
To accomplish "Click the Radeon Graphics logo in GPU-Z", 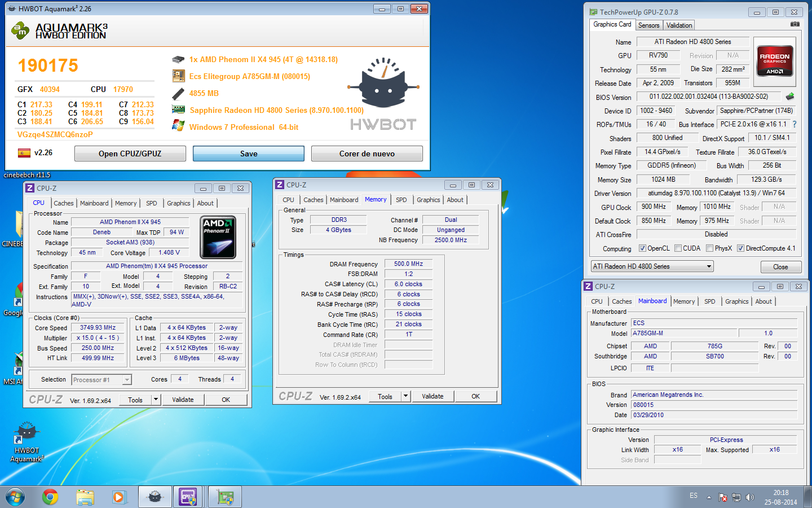I will pos(775,61).
